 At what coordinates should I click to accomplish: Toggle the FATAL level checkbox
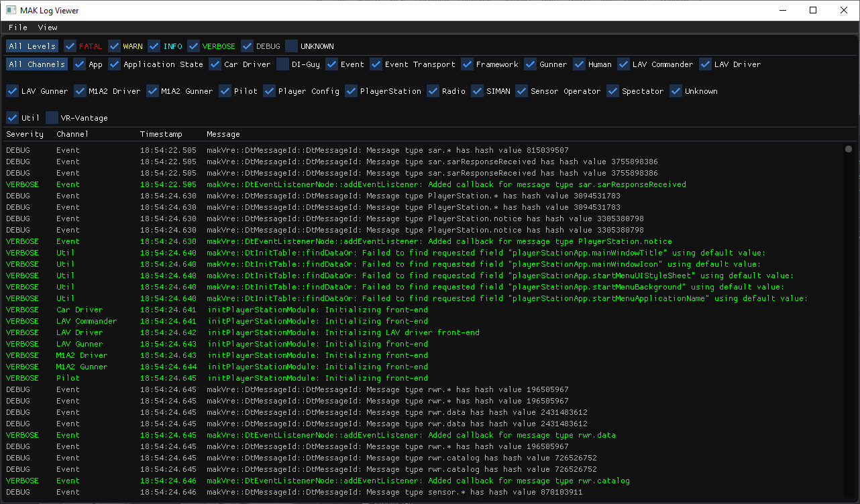[70, 46]
